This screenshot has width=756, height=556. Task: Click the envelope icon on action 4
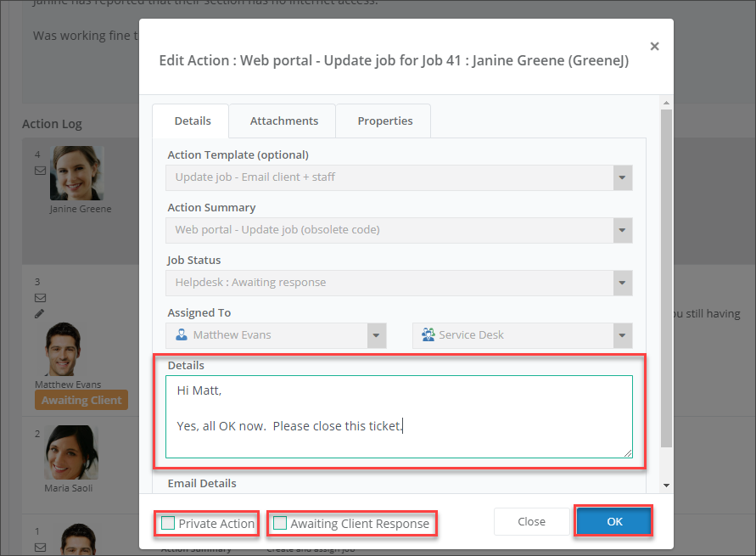tap(41, 171)
